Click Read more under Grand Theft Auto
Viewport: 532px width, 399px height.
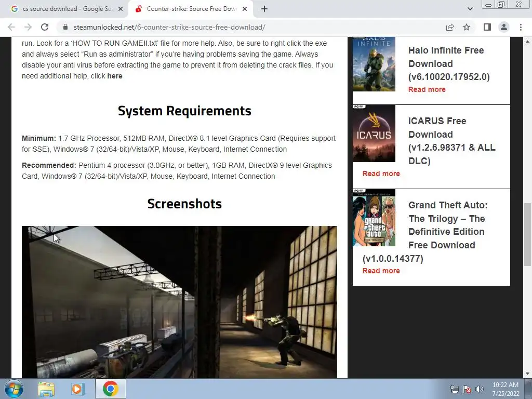(381, 271)
